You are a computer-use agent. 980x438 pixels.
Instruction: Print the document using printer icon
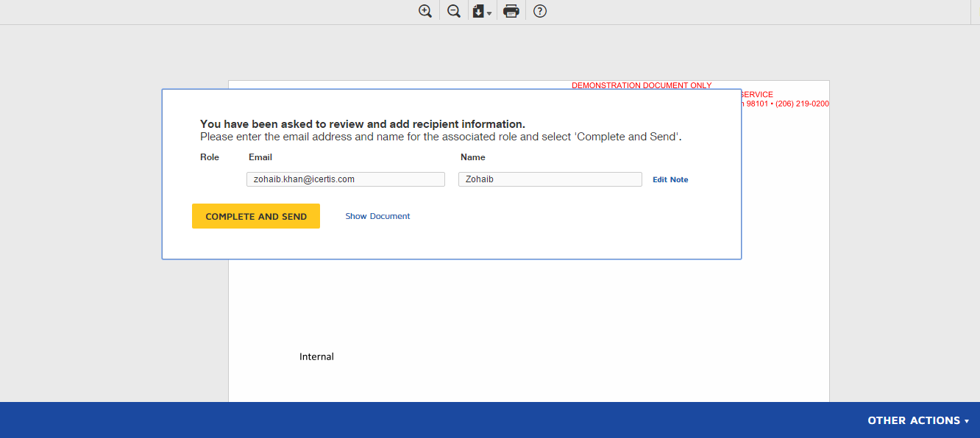[x=511, y=11]
